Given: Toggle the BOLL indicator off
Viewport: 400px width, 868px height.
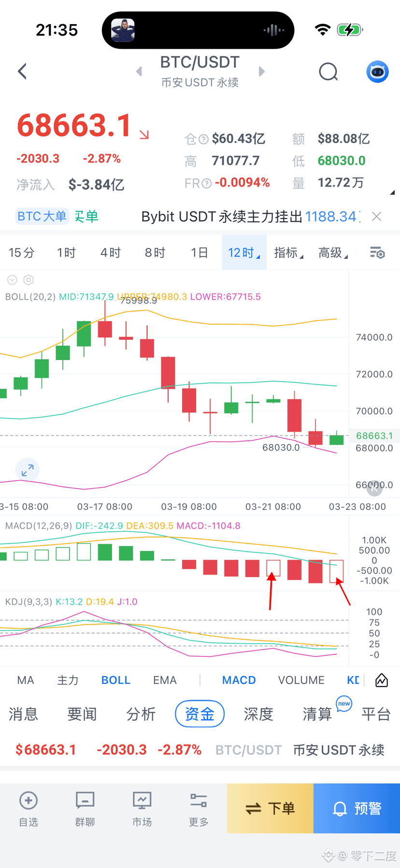Looking at the screenshot, I should 116,680.
